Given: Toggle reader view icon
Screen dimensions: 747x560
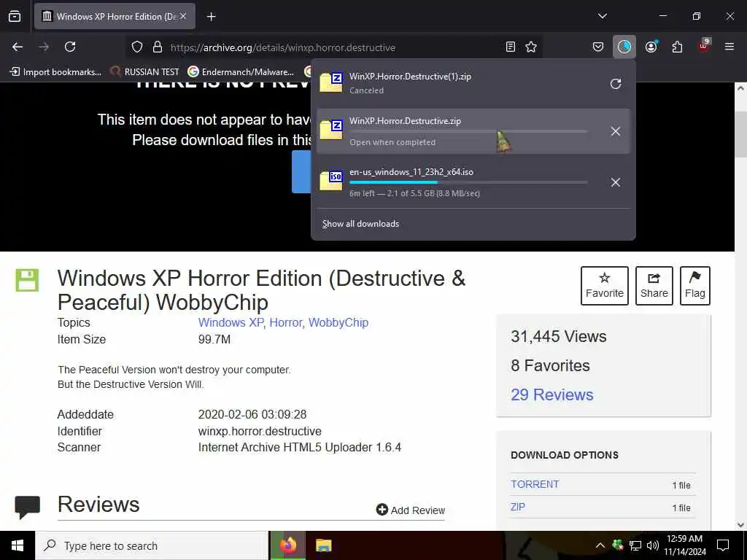Looking at the screenshot, I should point(510,47).
